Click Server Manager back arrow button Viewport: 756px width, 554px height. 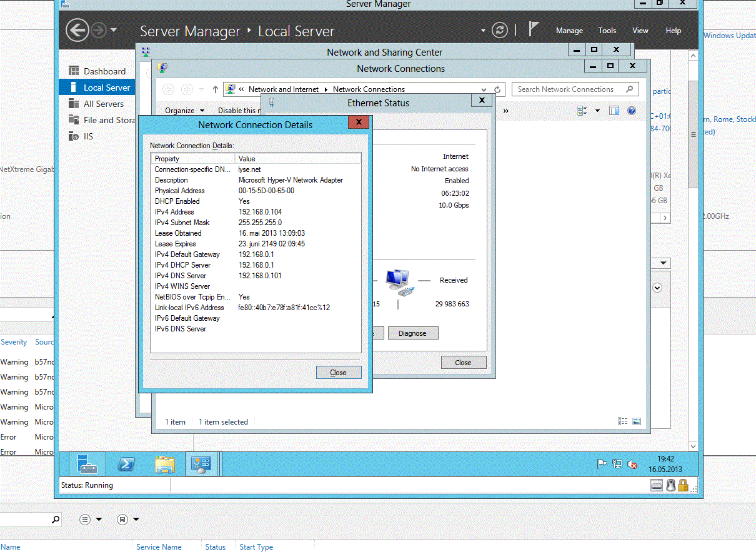click(77, 30)
